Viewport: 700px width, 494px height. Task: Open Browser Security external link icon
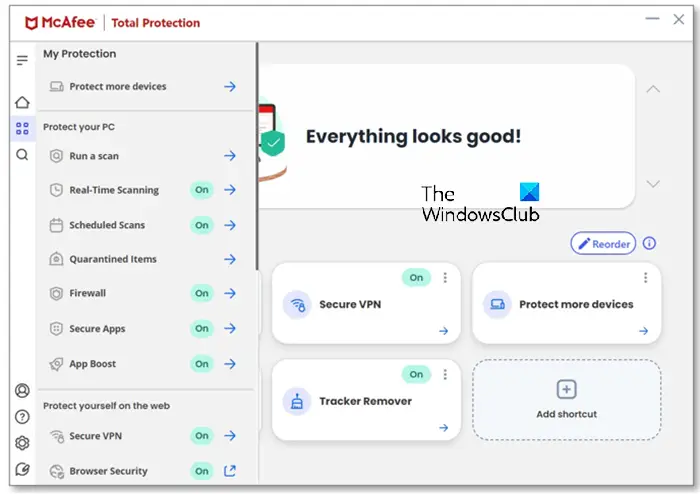pyautogui.click(x=230, y=471)
